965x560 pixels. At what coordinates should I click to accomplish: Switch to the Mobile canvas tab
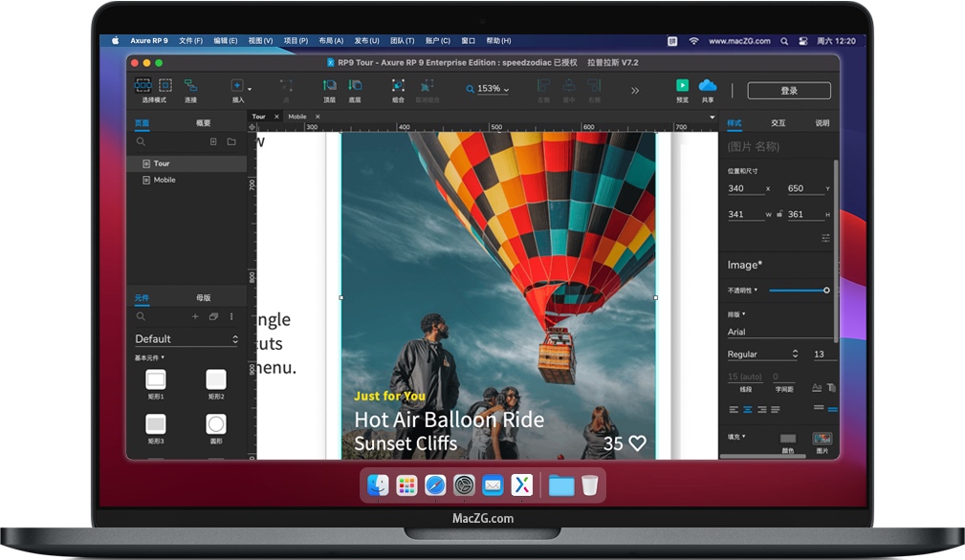[297, 117]
